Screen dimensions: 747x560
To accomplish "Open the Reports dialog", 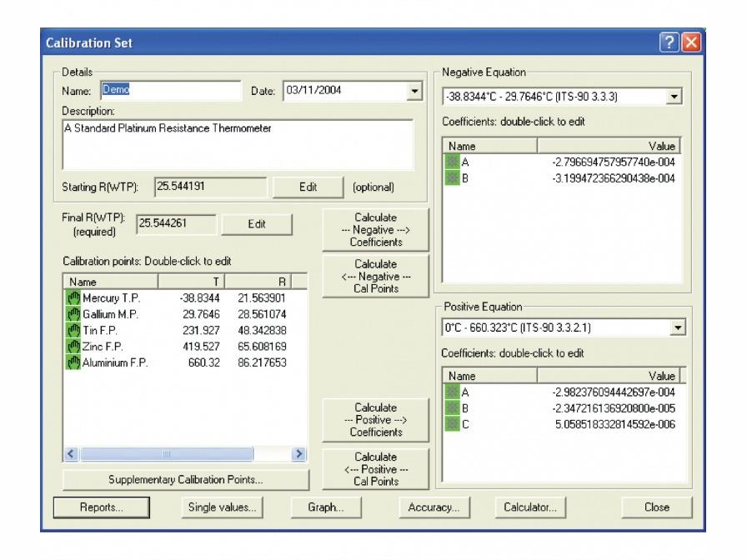I will click(102, 507).
